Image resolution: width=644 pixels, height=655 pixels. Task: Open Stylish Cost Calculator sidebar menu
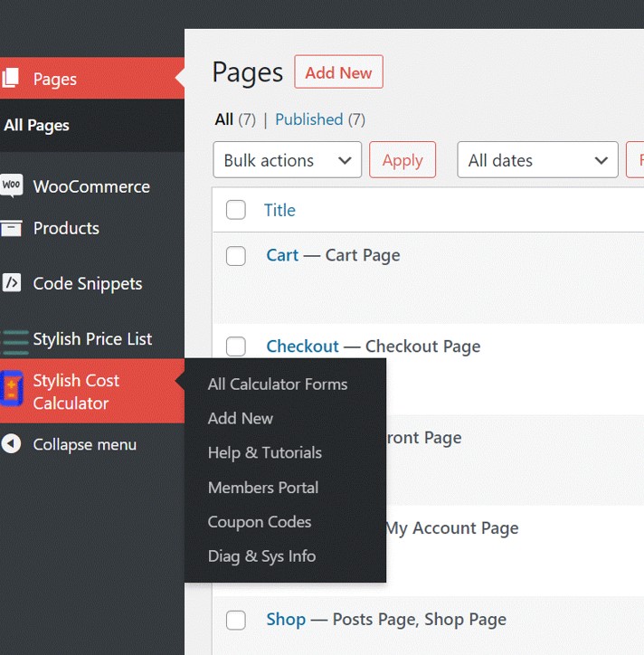92,391
